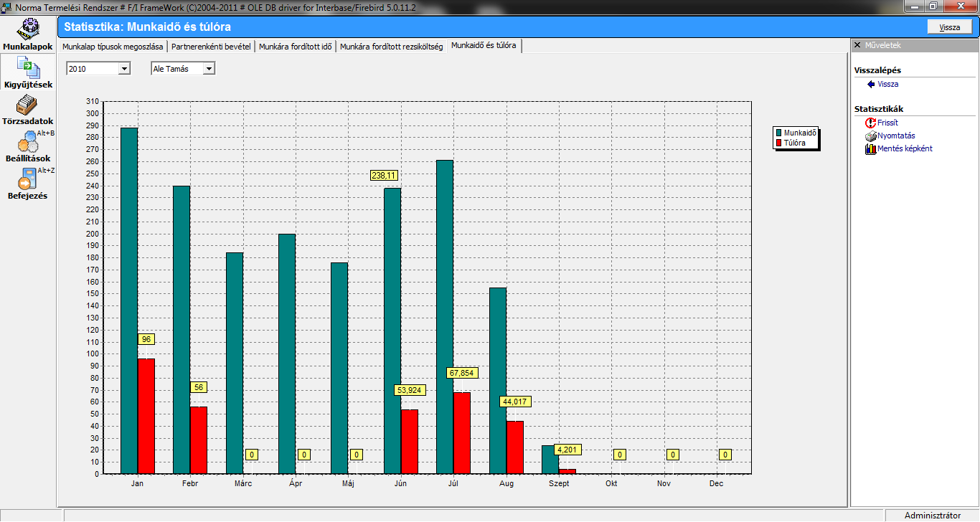980x522 pixels.
Task: Click the February red Túlóra bar
Action: pyautogui.click(x=199, y=440)
